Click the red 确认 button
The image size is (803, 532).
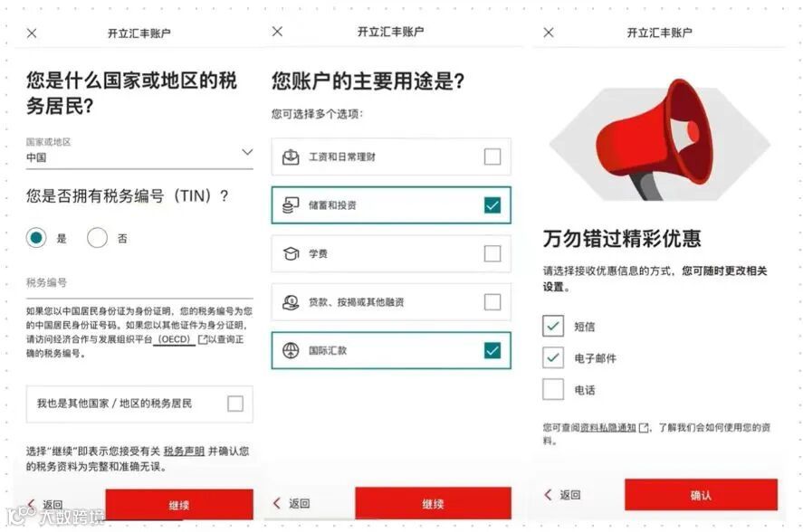tap(701, 495)
